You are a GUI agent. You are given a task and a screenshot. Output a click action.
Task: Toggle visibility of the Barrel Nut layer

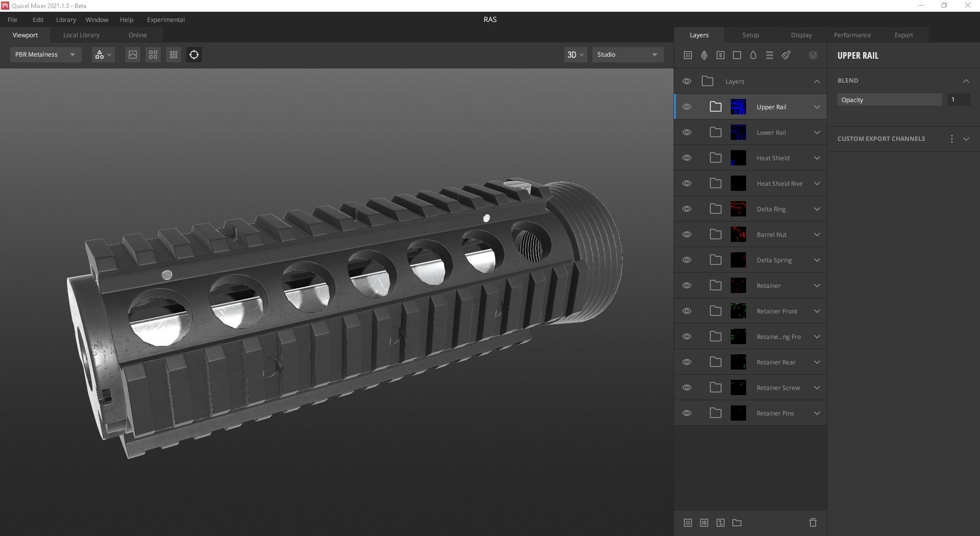click(x=686, y=234)
